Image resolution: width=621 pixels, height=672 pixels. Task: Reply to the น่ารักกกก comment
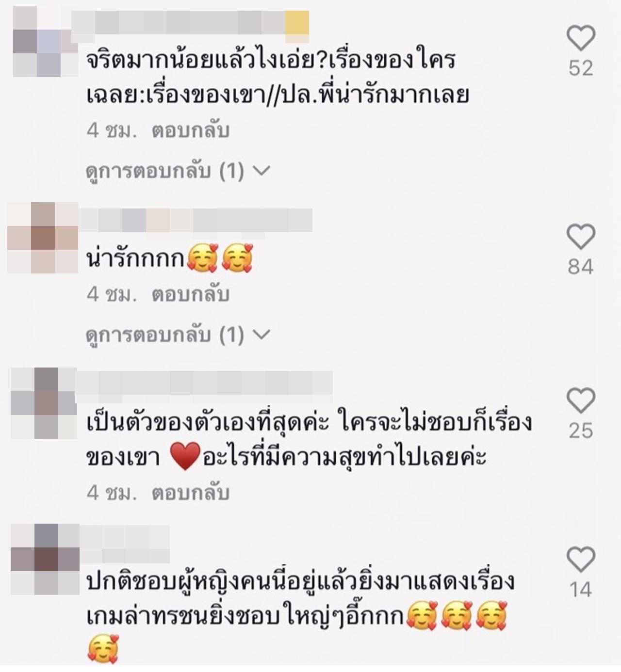(x=191, y=294)
